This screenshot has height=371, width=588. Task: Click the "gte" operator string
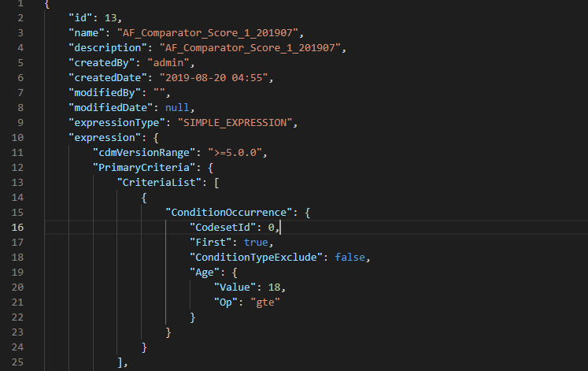pyautogui.click(x=265, y=302)
